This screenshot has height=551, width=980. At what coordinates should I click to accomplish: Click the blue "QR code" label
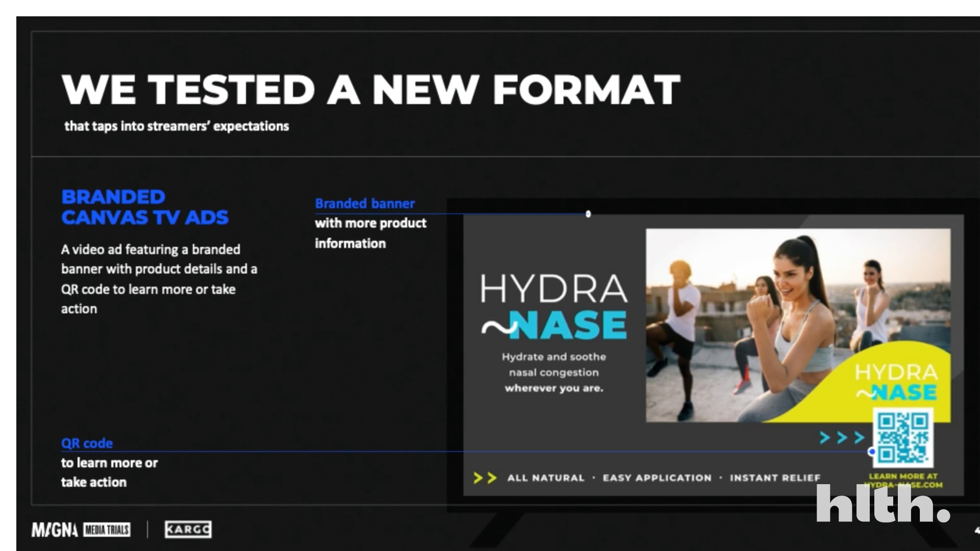click(87, 443)
